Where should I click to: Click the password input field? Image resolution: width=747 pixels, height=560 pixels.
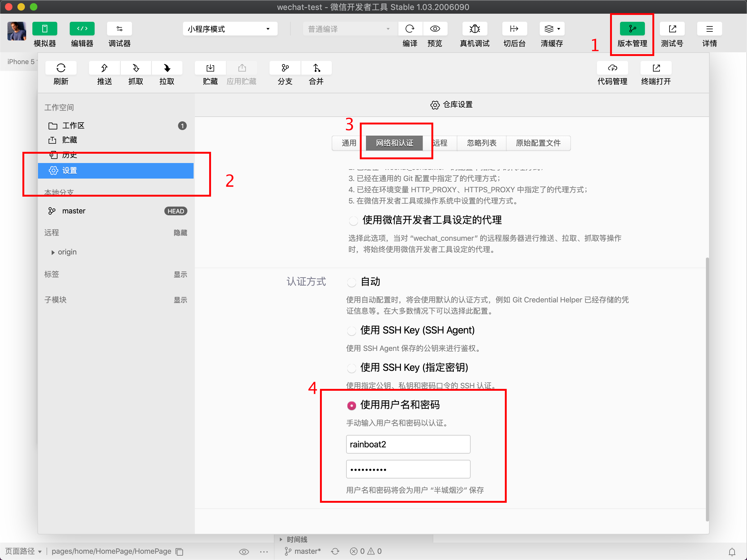tap(408, 469)
